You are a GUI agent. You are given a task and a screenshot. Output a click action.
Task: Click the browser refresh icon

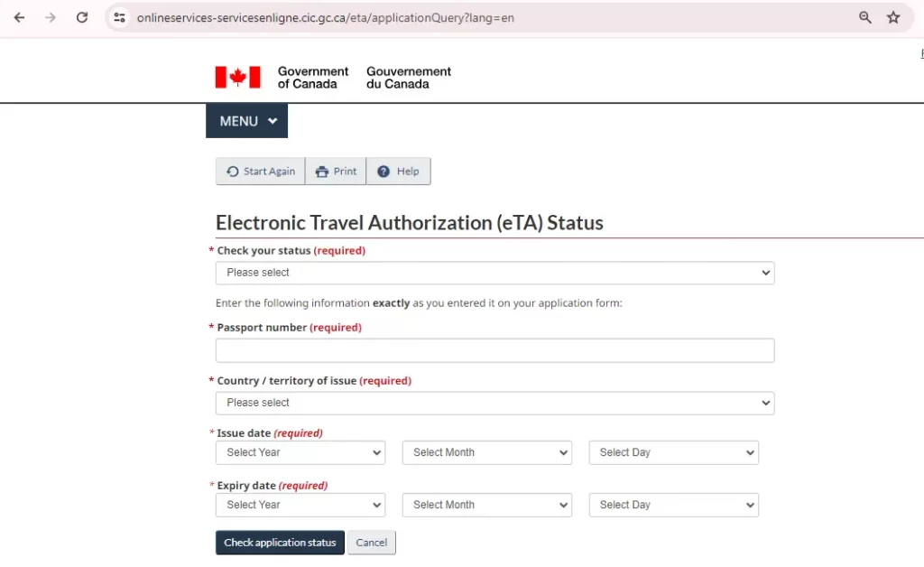82,17
